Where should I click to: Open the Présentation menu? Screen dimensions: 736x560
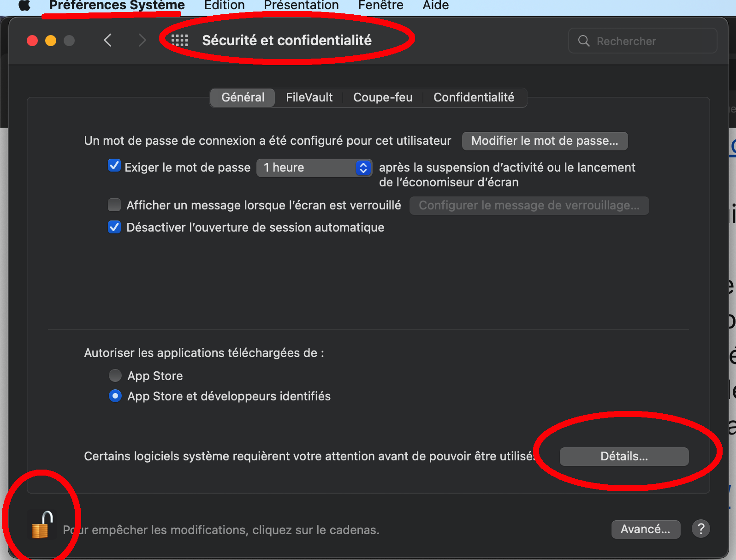[301, 5]
